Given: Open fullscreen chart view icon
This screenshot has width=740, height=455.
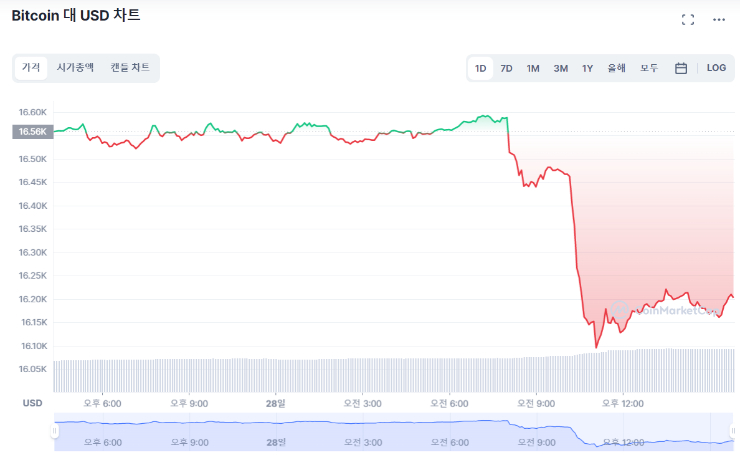Looking at the screenshot, I should pyautogui.click(x=688, y=19).
